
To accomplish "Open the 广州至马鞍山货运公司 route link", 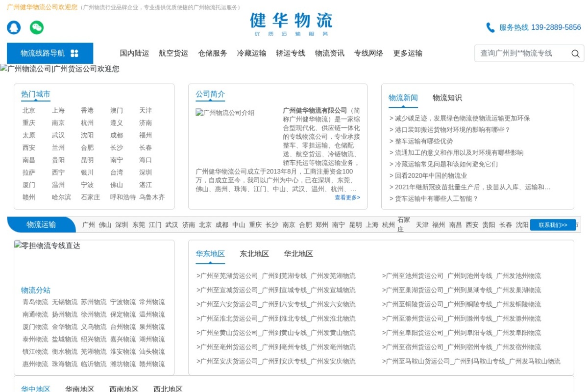I will [x=471, y=361].
